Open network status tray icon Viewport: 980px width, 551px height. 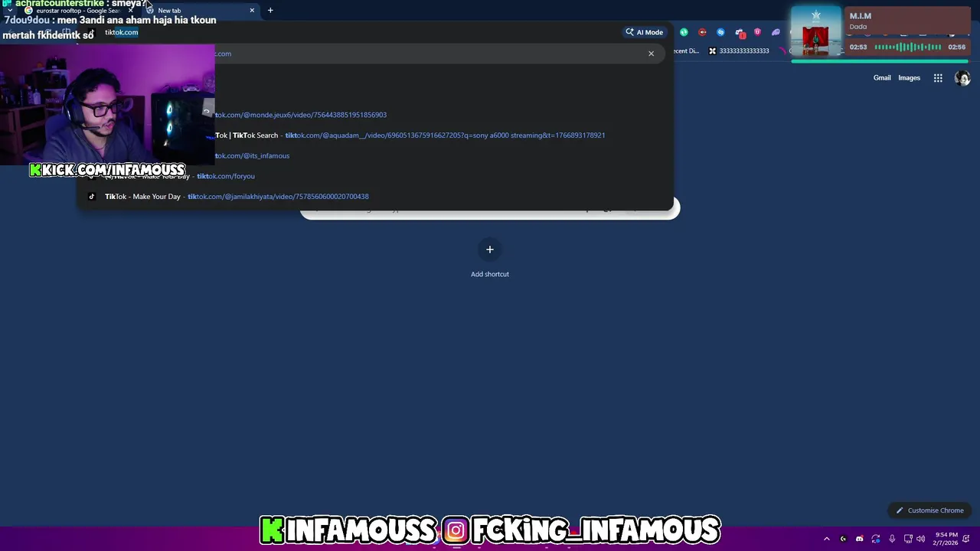click(908, 539)
